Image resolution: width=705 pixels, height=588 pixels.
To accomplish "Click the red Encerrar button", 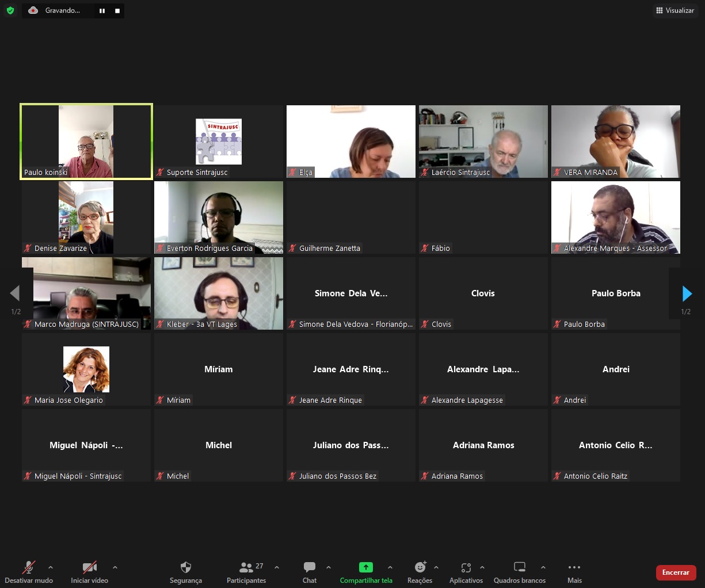I will (676, 572).
